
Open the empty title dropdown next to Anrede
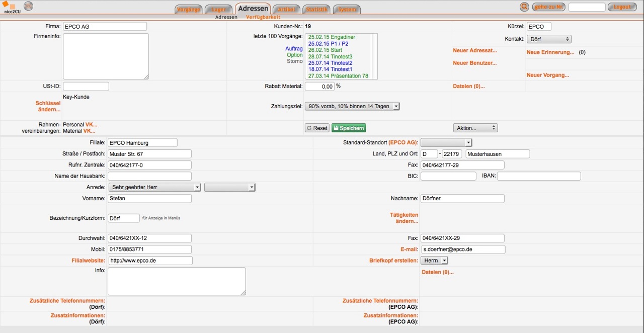click(x=230, y=187)
